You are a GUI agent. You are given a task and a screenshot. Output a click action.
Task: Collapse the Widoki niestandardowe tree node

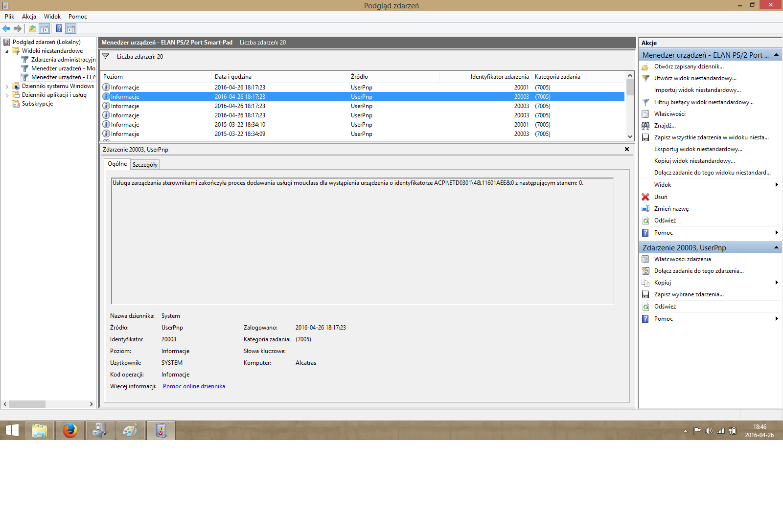[x=7, y=51]
